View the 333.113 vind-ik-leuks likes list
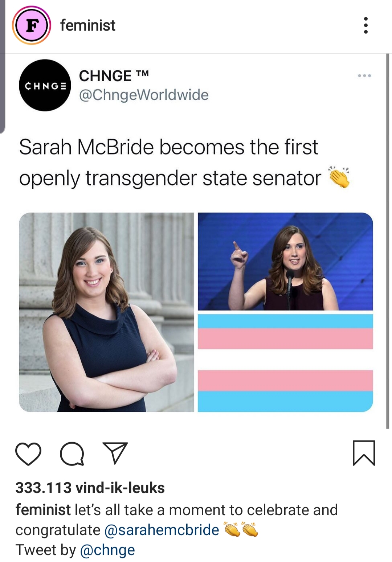The height and width of the screenshot is (562, 392). 90,488
